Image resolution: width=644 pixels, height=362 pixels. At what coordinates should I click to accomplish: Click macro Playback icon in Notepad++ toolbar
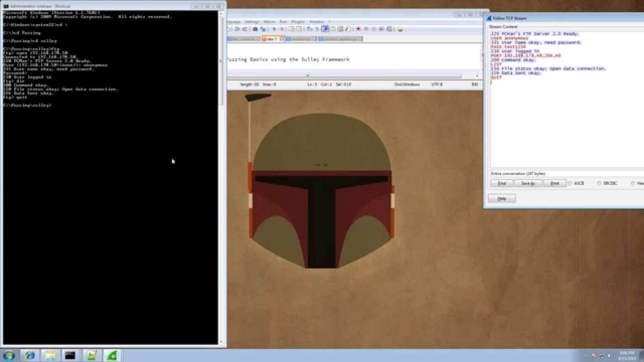pos(373,29)
